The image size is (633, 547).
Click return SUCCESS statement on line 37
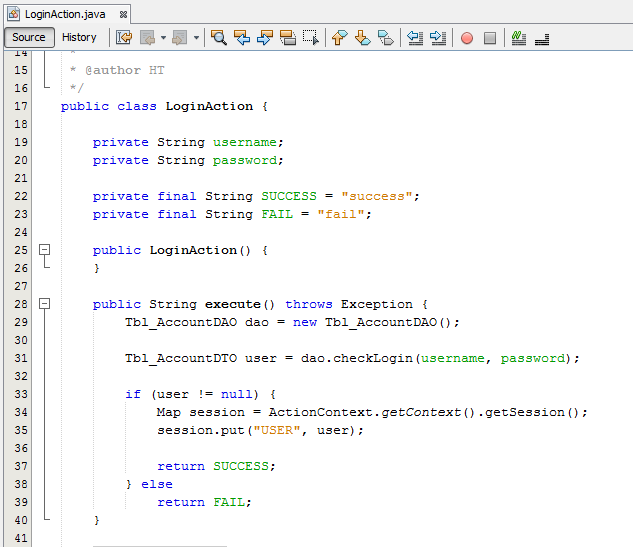point(216,466)
